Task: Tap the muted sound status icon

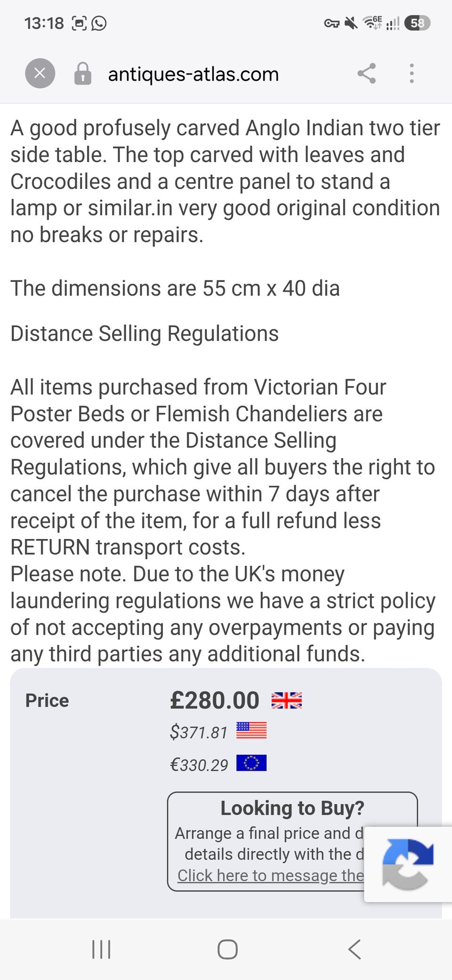Action: pyautogui.click(x=351, y=23)
